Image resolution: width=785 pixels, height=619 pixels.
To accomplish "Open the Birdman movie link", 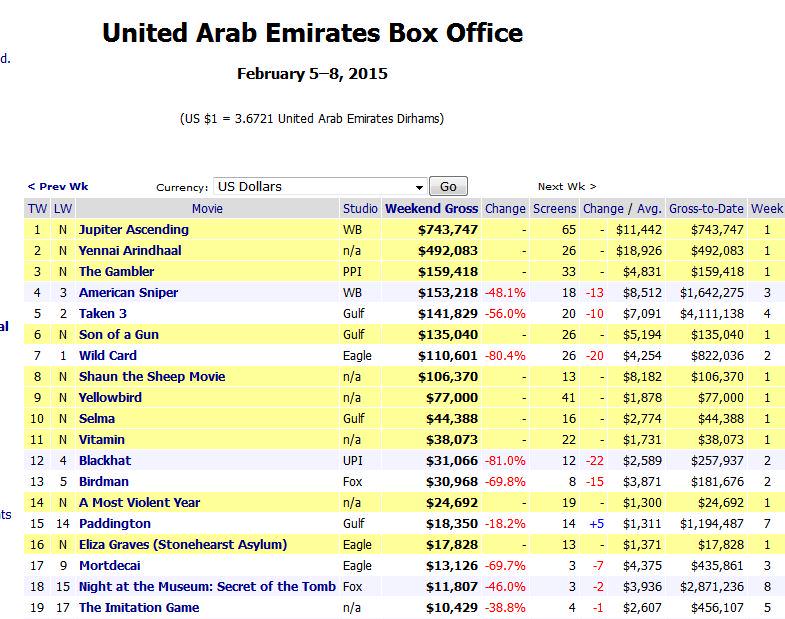I will pyautogui.click(x=104, y=482).
